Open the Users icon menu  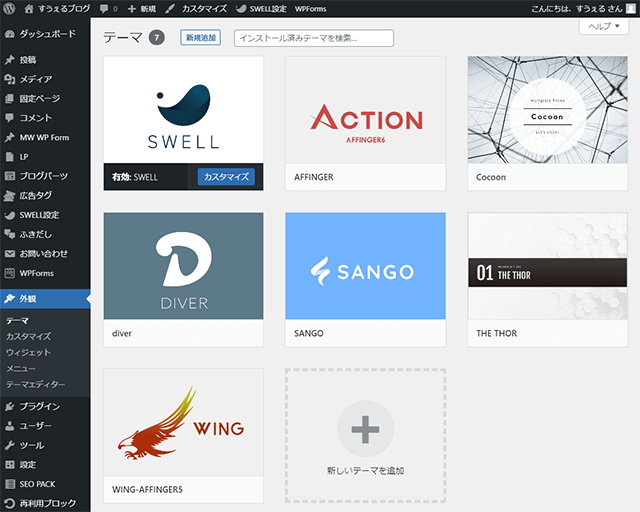9,426
